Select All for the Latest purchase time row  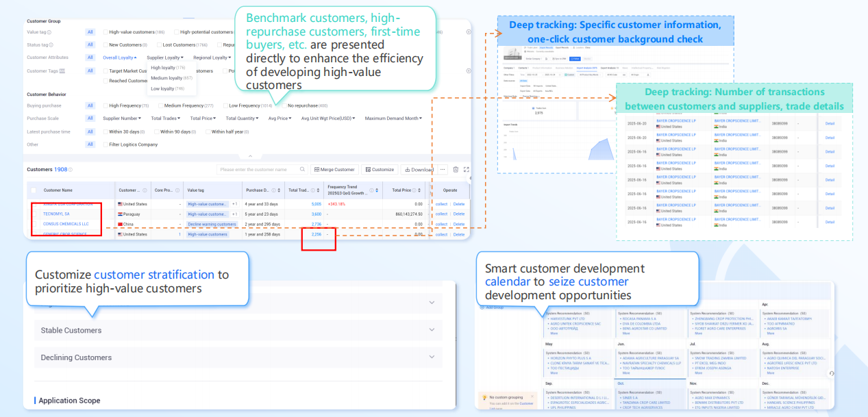(90, 131)
